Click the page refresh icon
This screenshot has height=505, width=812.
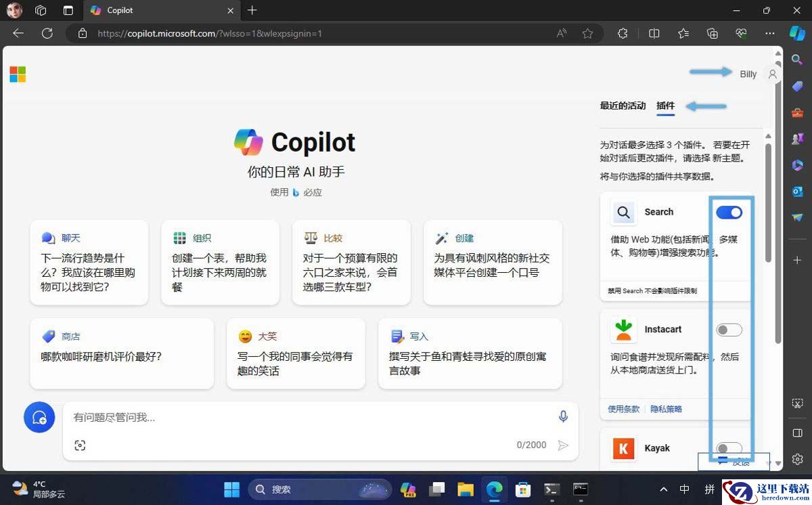pyautogui.click(x=47, y=33)
